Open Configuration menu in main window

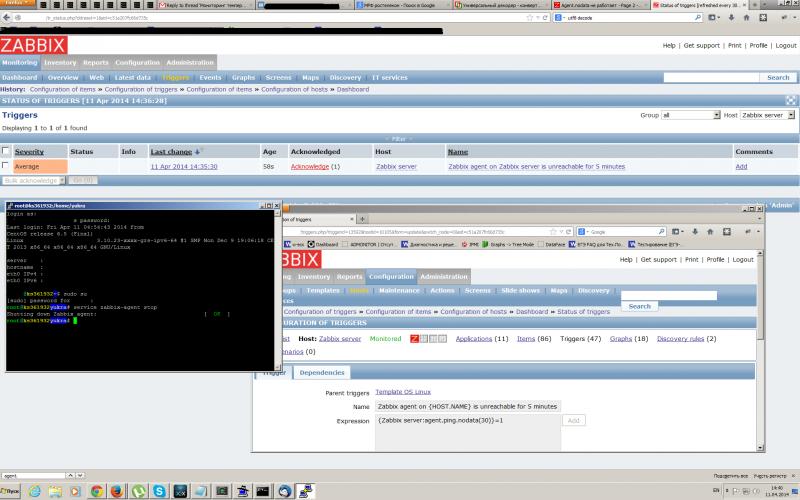pyautogui.click(x=137, y=62)
